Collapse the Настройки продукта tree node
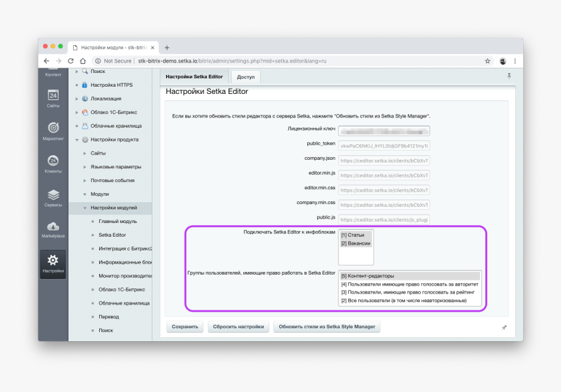The height and width of the screenshot is (392, 561). 77,140
